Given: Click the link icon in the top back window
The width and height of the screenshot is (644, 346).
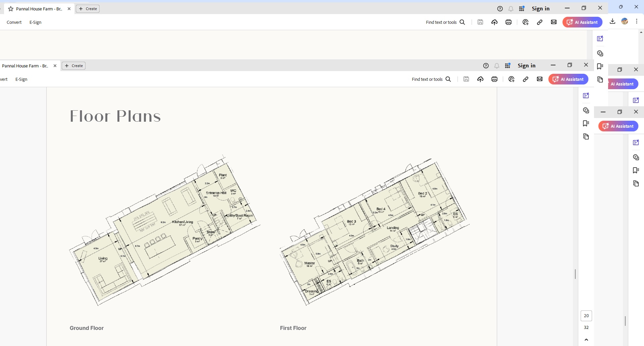Looking at the screenshot, I should pos(540,22).
